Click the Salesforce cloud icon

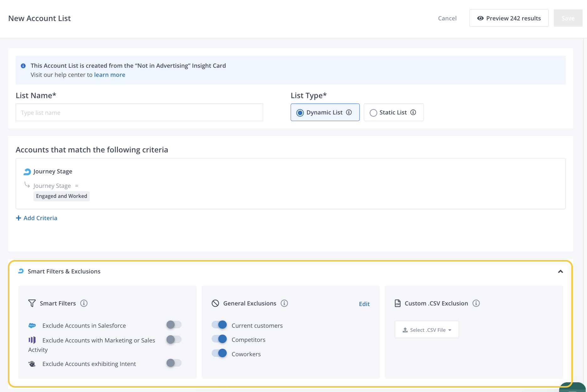point(32,326)
